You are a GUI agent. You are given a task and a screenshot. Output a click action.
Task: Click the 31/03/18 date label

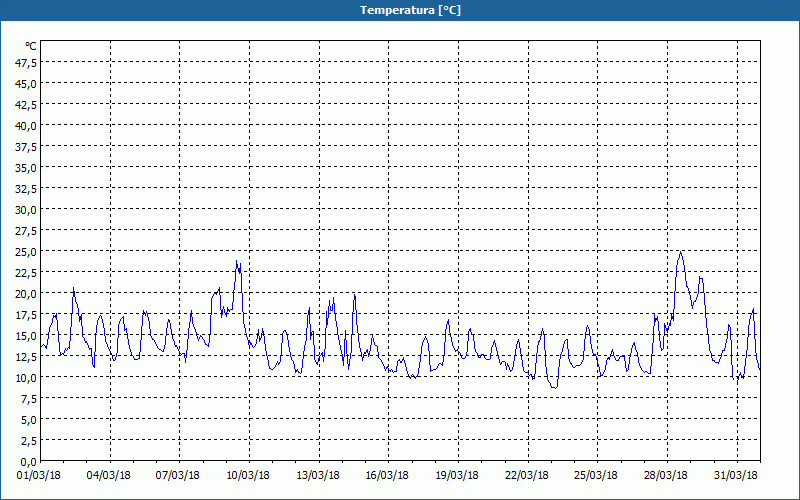pos(736,476)
